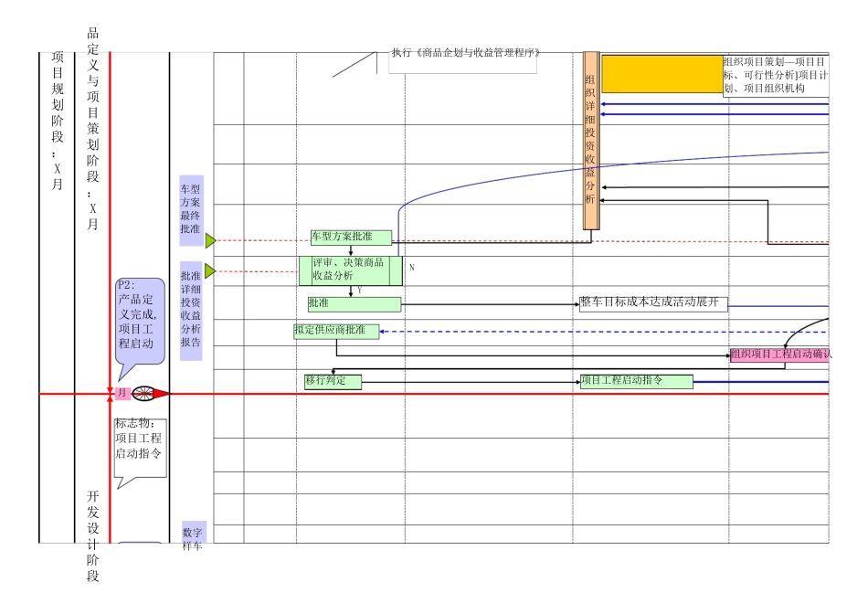Click the red arrowhead right of the wheel
The height and width of the screenshot is (614, 868).
tap(162, 394)
